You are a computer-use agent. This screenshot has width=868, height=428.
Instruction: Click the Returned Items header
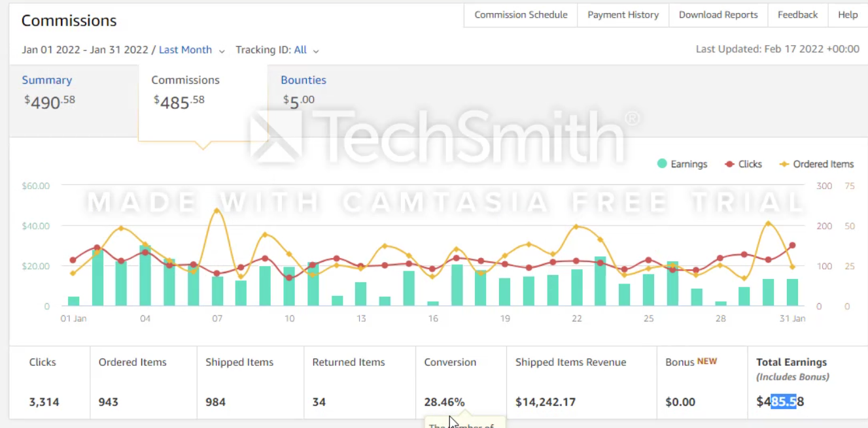tap(349, 362)
